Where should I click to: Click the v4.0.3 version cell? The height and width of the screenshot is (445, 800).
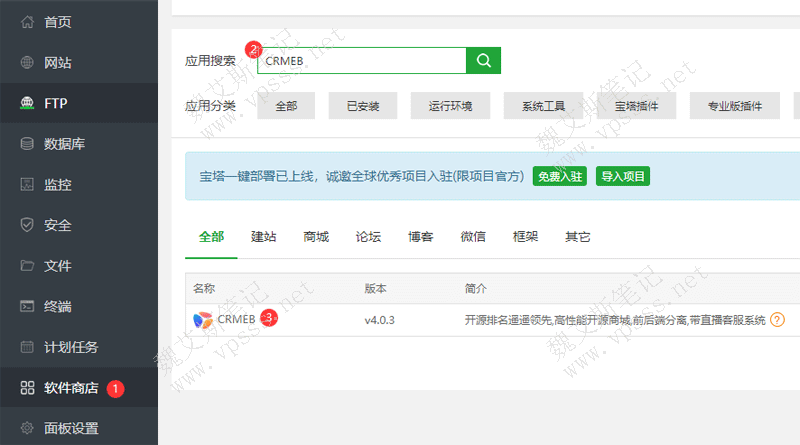(380, 320)
